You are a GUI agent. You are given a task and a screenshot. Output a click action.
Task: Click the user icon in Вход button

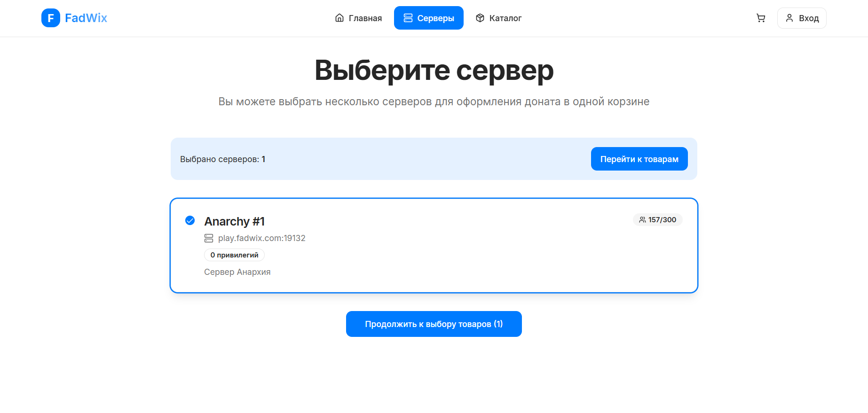pyautogui.click(x=789, y=18)
